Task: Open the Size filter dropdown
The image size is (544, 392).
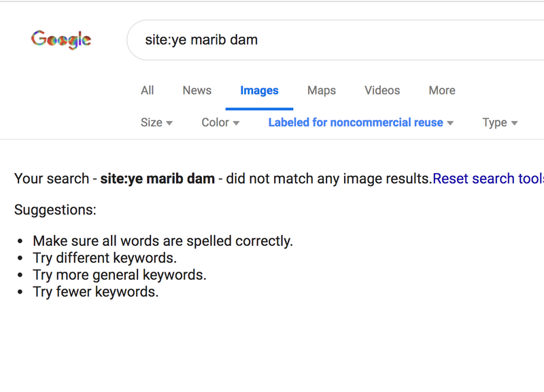Action: point(156,123)
